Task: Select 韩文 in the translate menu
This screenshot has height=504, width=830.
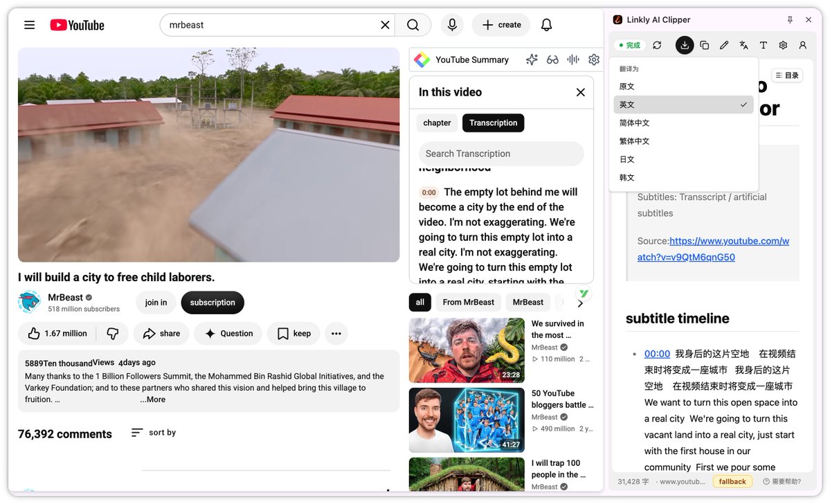Action: (683, 178)
